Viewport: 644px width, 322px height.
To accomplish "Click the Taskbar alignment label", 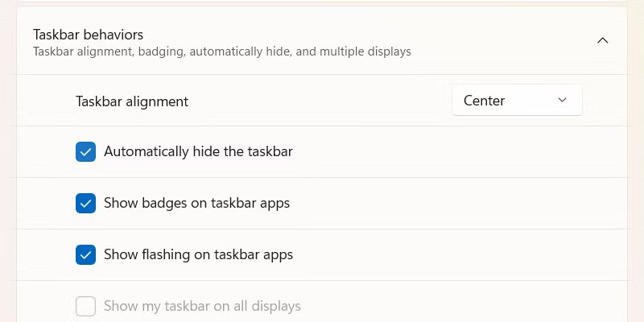I will pos(132,101).
